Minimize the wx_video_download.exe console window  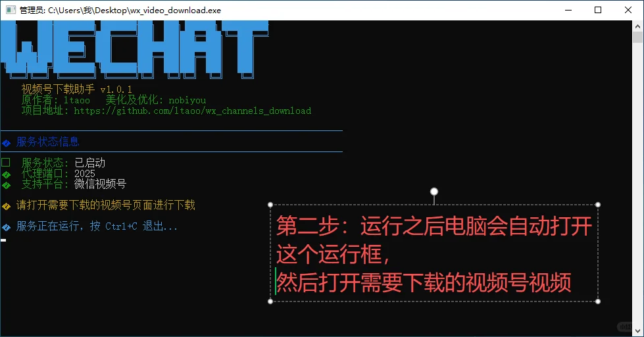point(568,10)
